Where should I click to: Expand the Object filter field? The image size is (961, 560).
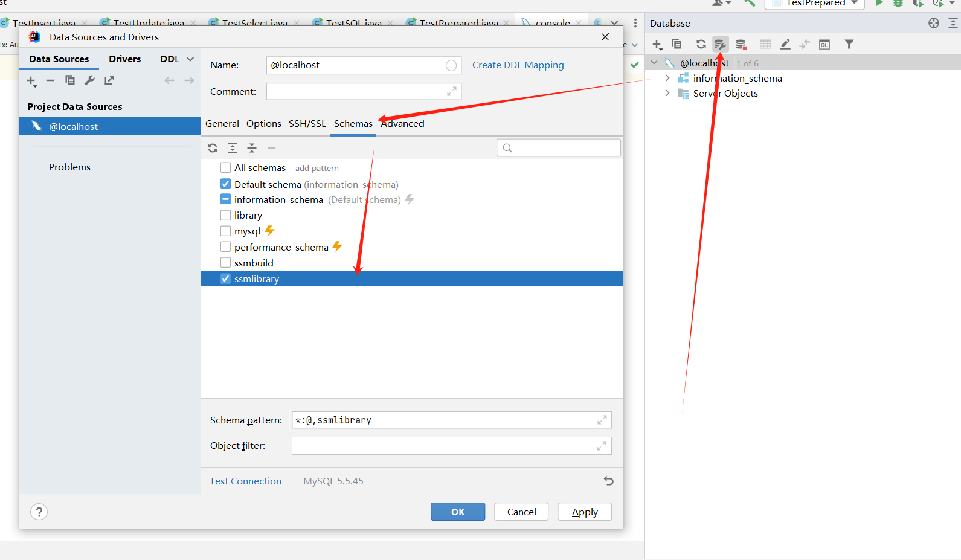pos(602,446)
